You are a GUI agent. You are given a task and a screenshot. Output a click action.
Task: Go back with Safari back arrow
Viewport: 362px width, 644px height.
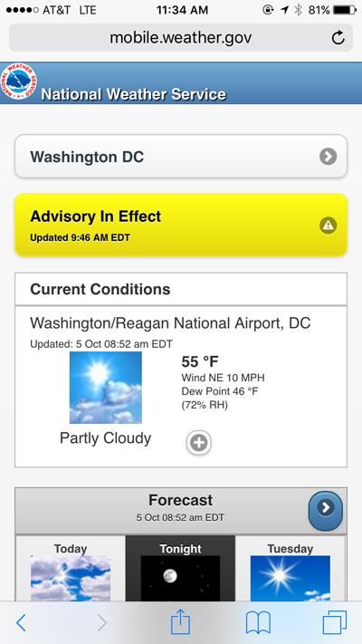point(22,623)
